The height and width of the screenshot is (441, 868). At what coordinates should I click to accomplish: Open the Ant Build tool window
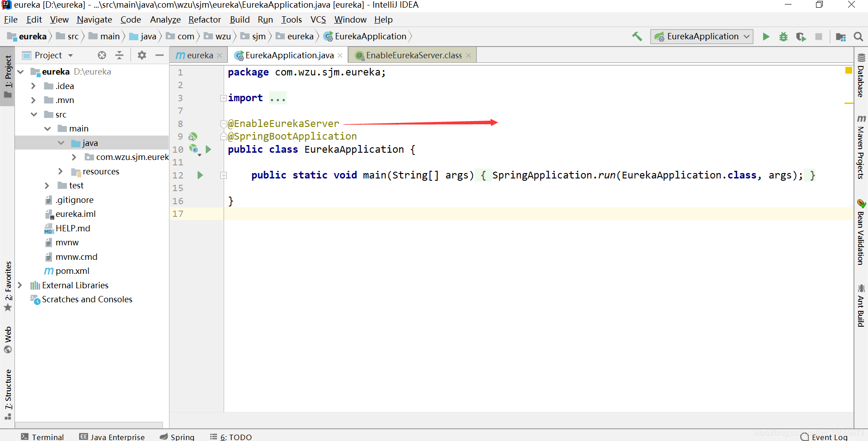pyautogui.click(x=861, y=305)
